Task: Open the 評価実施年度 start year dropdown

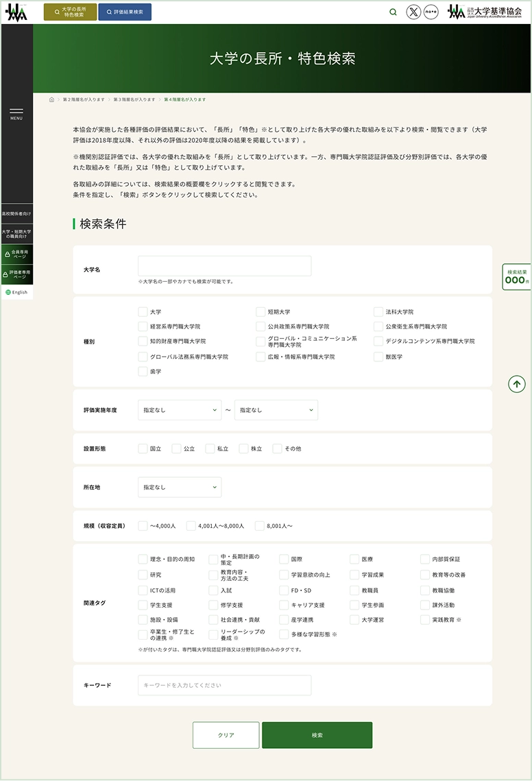Action: (x=180, y=410)
